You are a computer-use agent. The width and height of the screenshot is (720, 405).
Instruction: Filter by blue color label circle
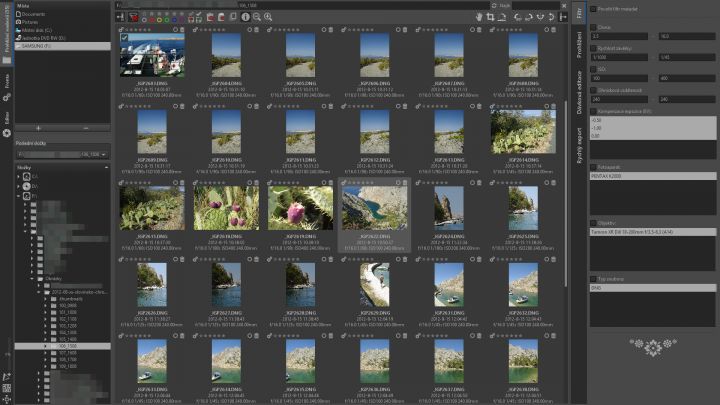174,20
